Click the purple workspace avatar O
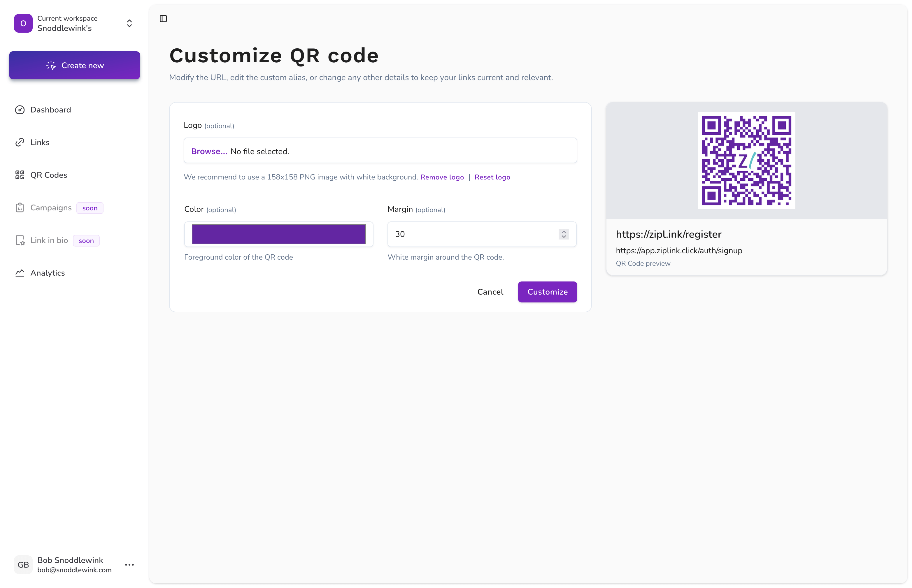Image resolution: width=912 pixels, height=588 pixels. 23,23
